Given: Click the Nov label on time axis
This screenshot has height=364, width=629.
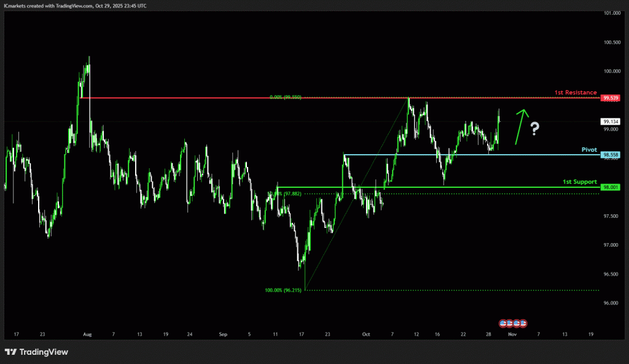Looking at the screenshot, I should click(513, 335).
